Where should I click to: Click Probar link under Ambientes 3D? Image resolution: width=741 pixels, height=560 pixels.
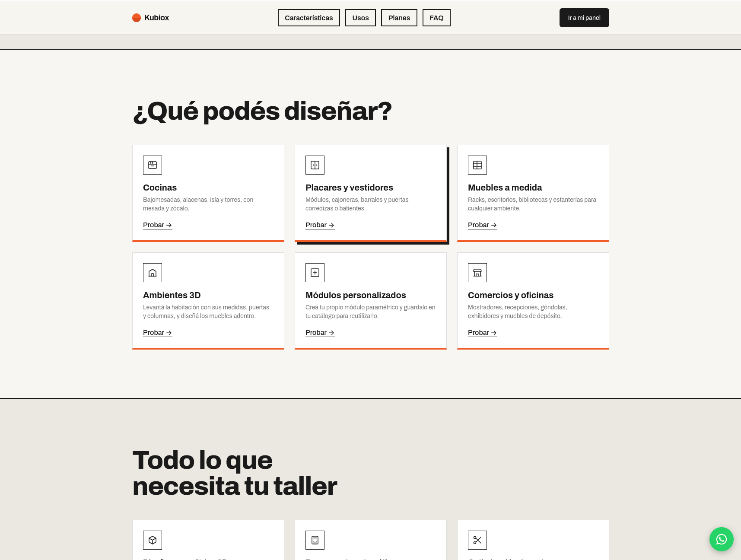[x=158, y=333]
